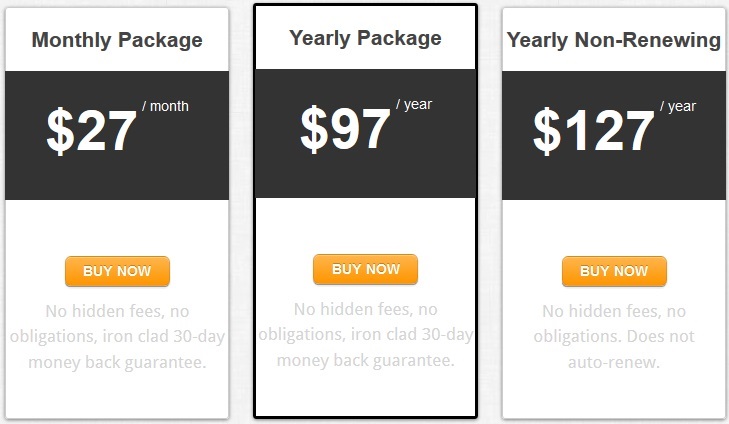
Task: Click 'No hidden fees, no' in Monthly Package card
Action: (x=117, y=311)
